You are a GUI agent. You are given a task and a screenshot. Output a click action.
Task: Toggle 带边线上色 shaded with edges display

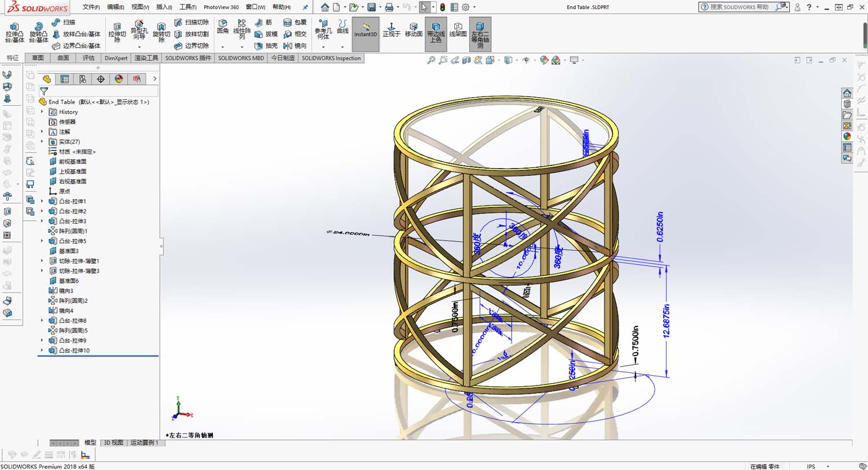click(436, 31)
